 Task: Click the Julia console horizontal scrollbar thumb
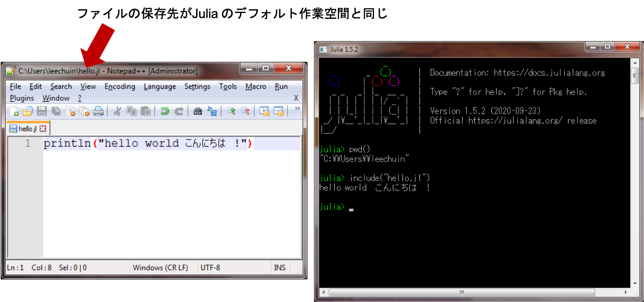[x=462, y=292]
